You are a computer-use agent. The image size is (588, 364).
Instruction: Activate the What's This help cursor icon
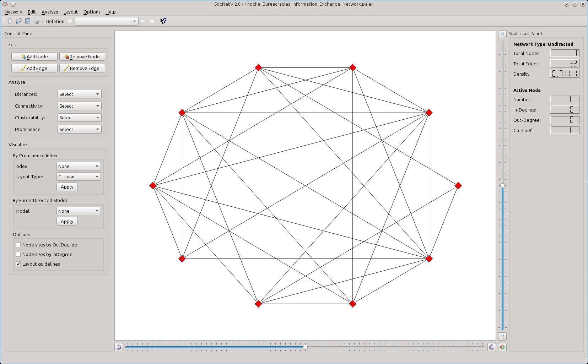click(x=163, y=21)
